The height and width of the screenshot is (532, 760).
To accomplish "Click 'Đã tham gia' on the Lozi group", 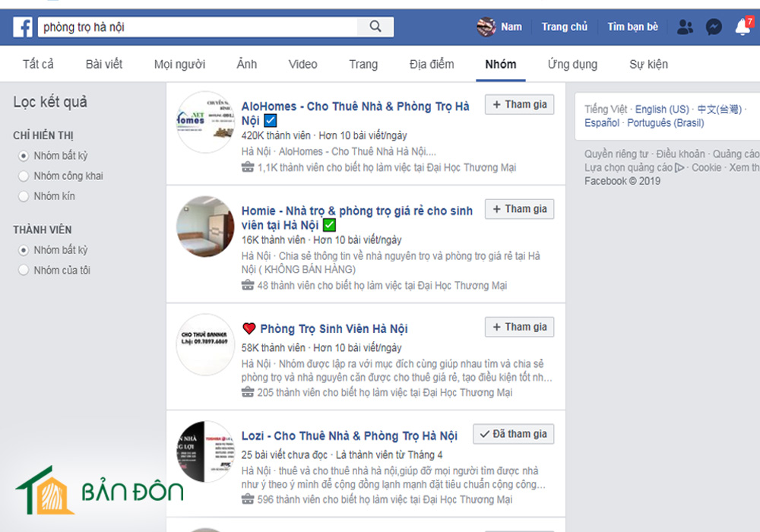I will pos(514,434).
